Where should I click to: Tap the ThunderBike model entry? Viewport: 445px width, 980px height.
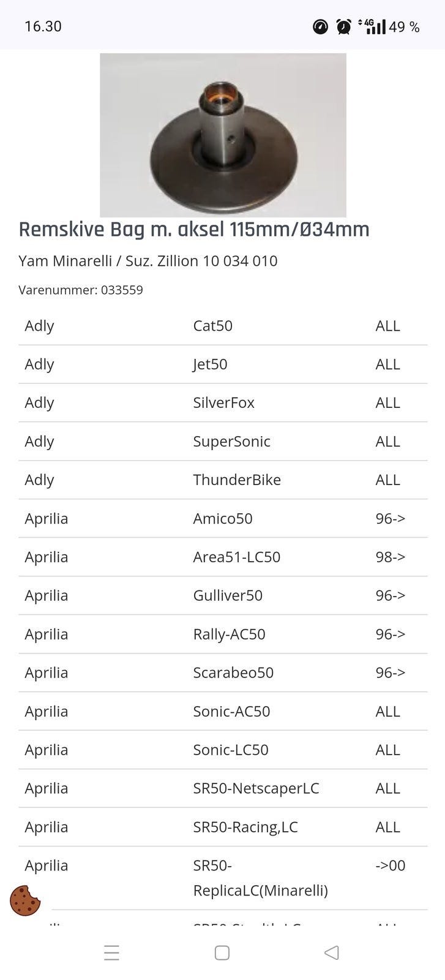point(237,480)
